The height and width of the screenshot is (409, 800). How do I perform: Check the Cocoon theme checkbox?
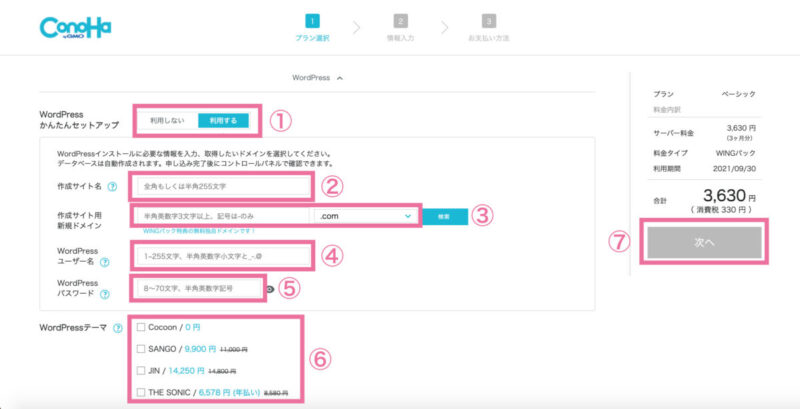pyautogui.click(x=141, y=327)
